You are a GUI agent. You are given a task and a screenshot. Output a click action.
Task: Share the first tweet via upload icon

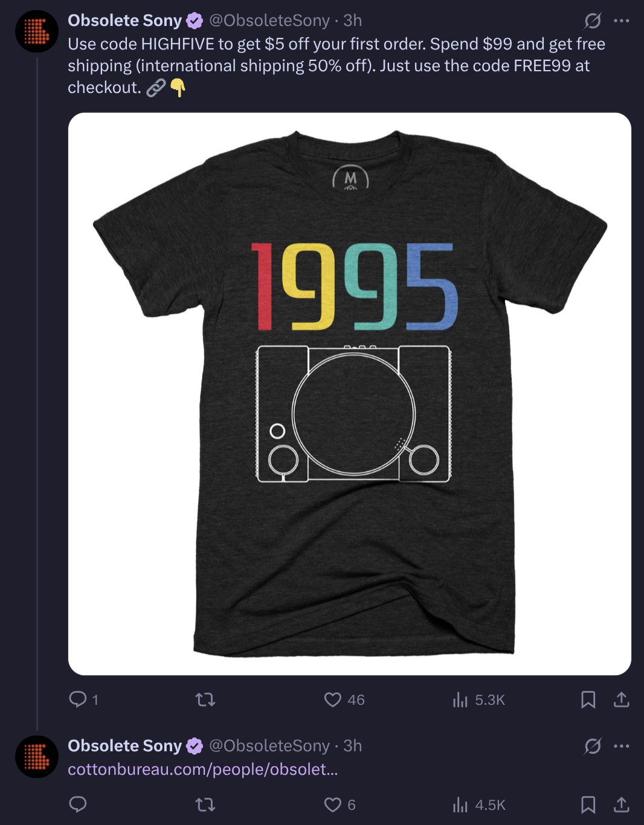point(621,699)
